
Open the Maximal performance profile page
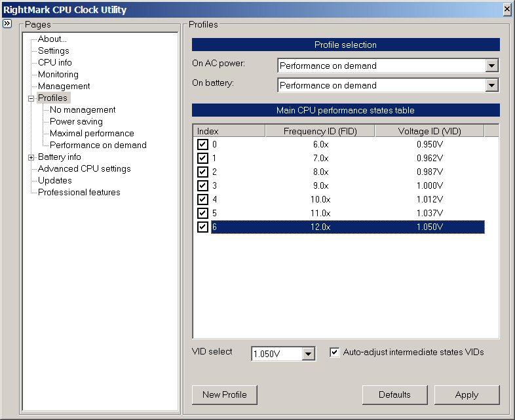point(92,133)
